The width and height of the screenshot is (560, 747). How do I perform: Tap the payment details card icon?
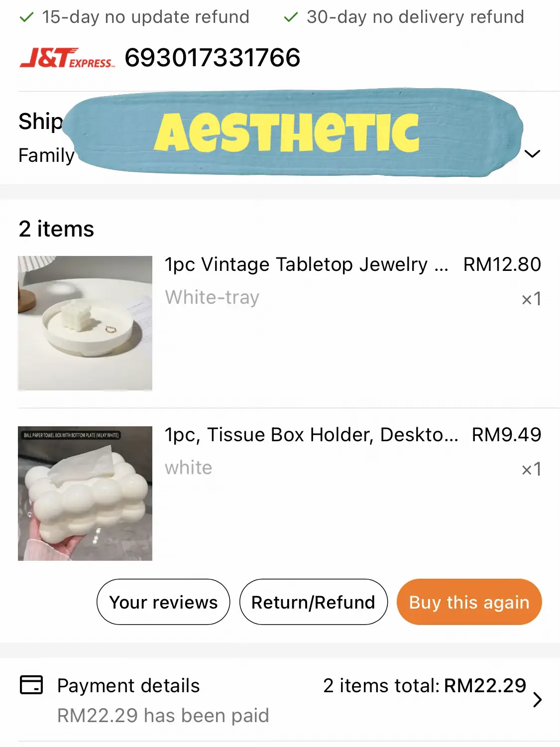[x=31, y=685]
